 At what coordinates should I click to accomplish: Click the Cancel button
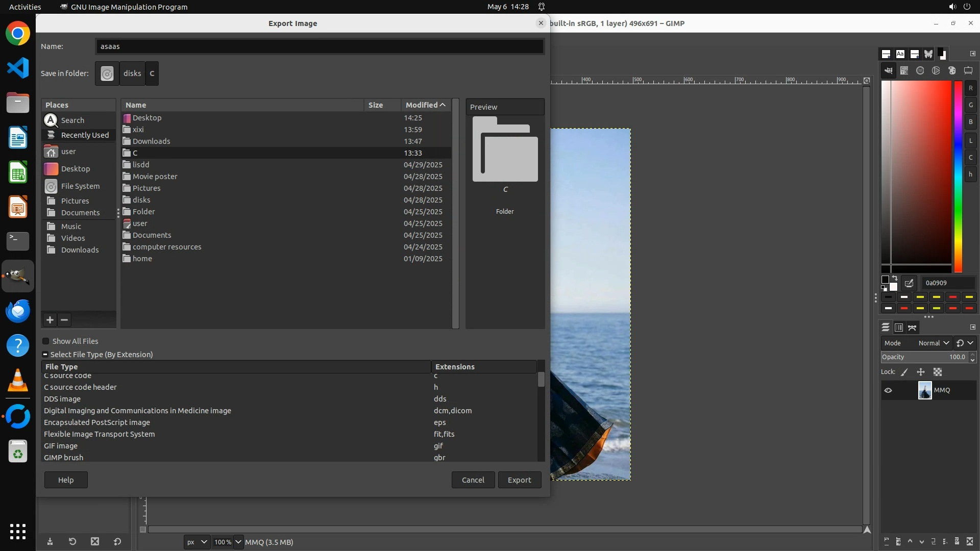473,480
